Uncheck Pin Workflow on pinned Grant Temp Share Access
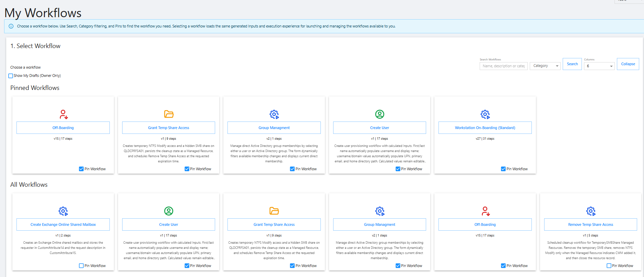The height and width of the screenshot is (277, 644). click(187, 169)
